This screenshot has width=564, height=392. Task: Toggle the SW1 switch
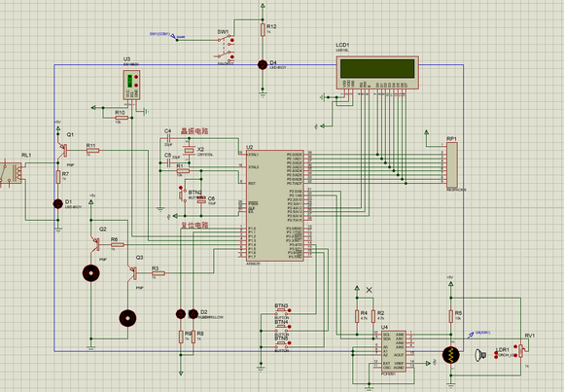[226, 47]
